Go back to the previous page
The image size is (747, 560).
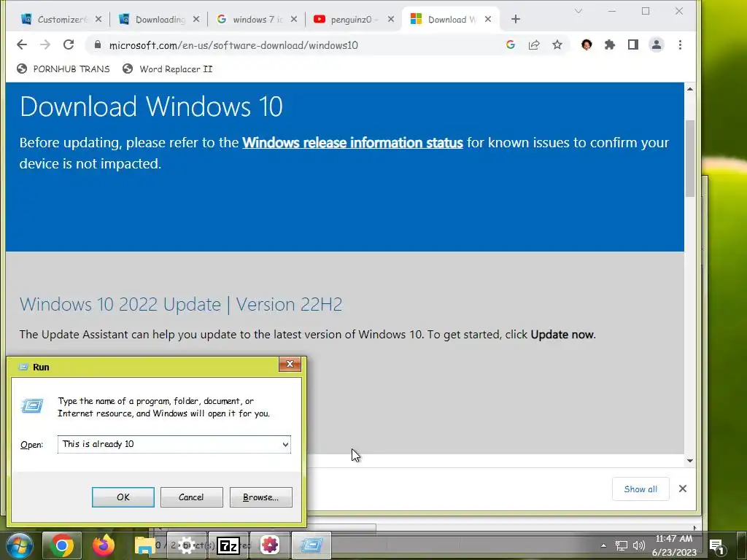[x=22, y=44]
